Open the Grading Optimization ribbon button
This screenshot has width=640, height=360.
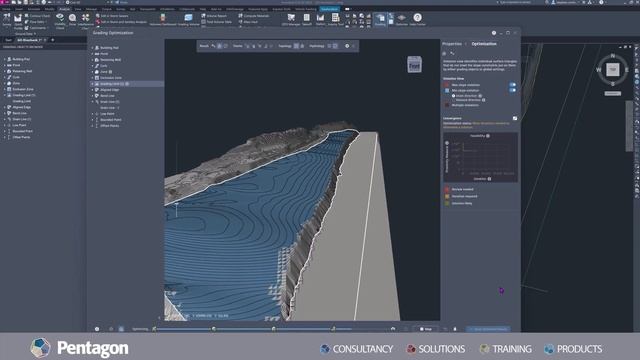(380, 19)
